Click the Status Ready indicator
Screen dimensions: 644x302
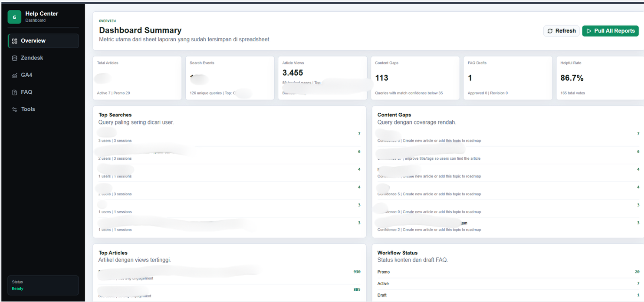pos(43,285)
